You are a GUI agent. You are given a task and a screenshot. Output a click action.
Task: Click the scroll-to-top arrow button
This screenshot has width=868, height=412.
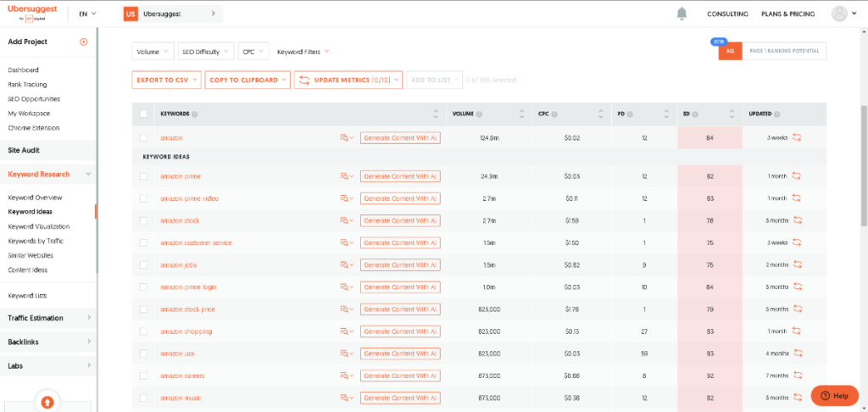point(47,403)
